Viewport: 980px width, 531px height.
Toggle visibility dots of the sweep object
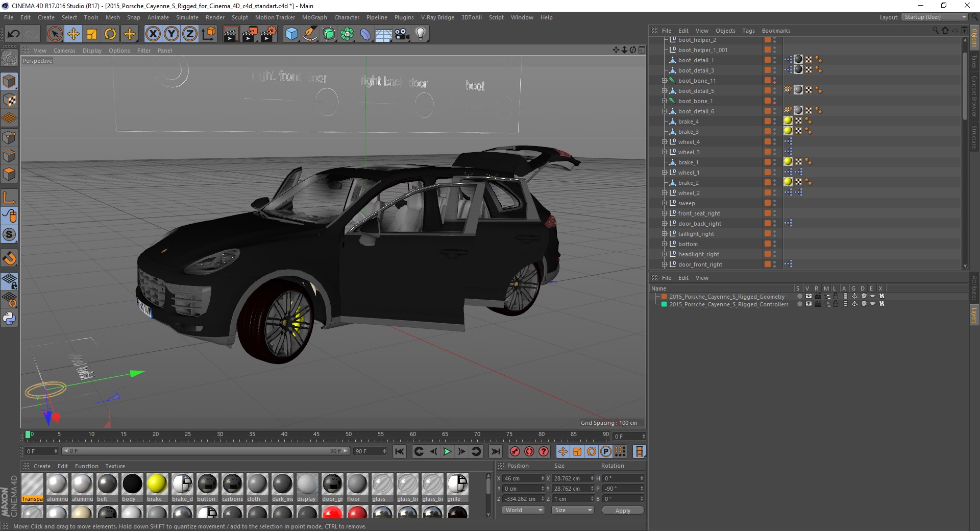point(774,203)
